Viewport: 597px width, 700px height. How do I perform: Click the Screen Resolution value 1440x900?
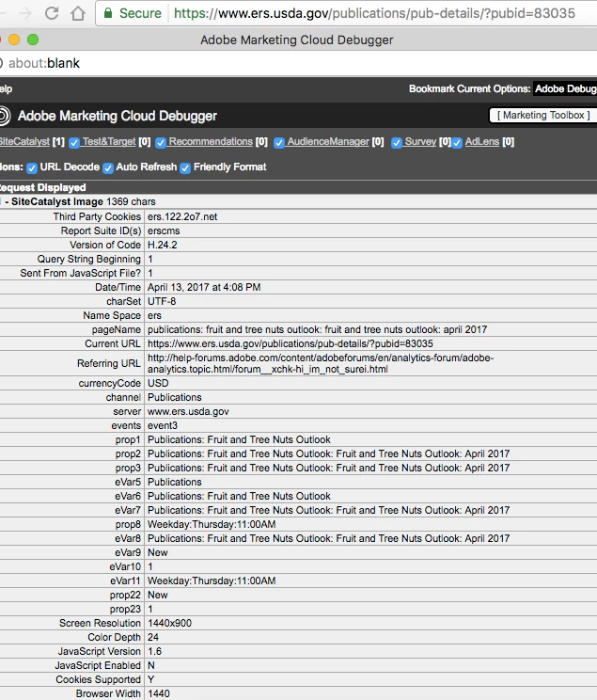[x=169, y=623]
